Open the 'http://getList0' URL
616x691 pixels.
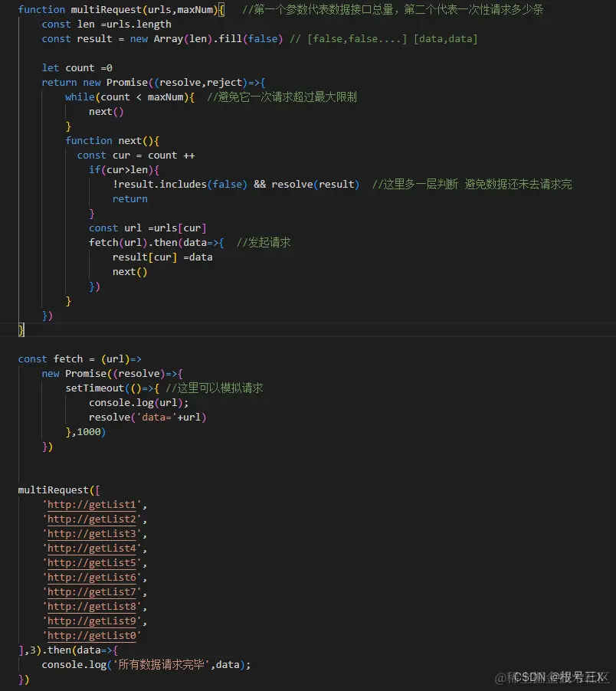[92, 636]
